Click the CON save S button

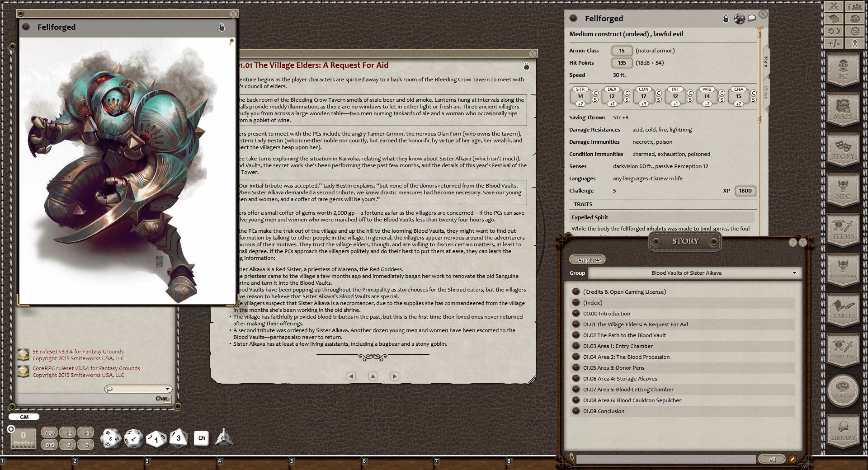click(x=658, y=100)
